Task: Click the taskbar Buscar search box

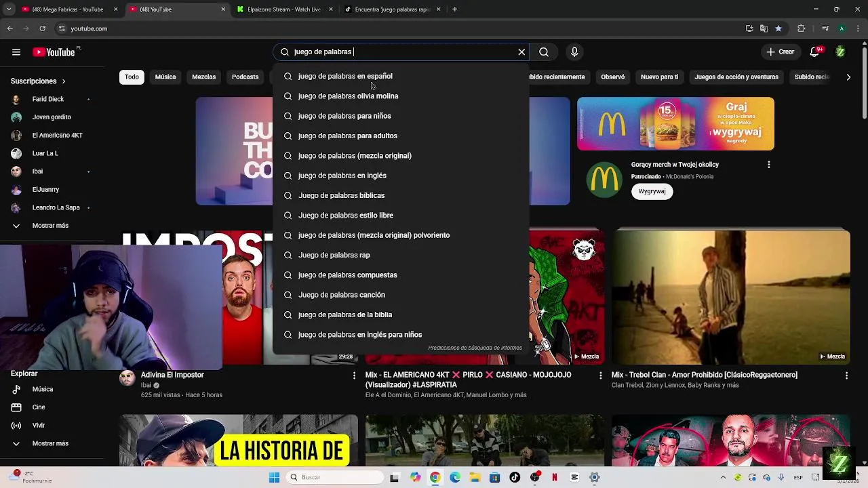Action: 334,477
